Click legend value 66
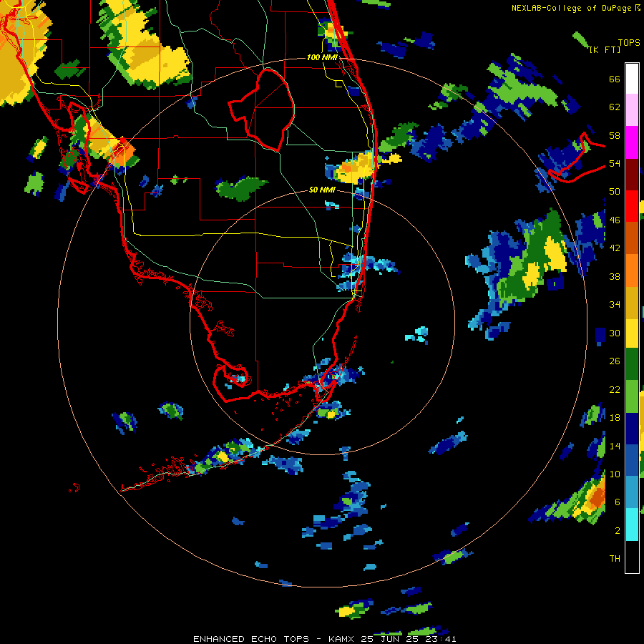The image size is (644, 644). pyautogui.click(x=615, y=79)
